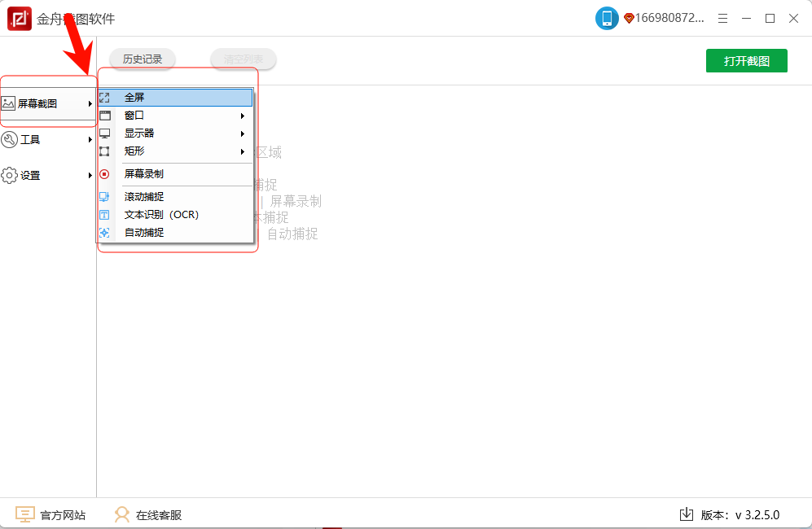Viewport: 812px width, 529px height.
Task: Select 全屏 from the capture menu
Action: 134,98
